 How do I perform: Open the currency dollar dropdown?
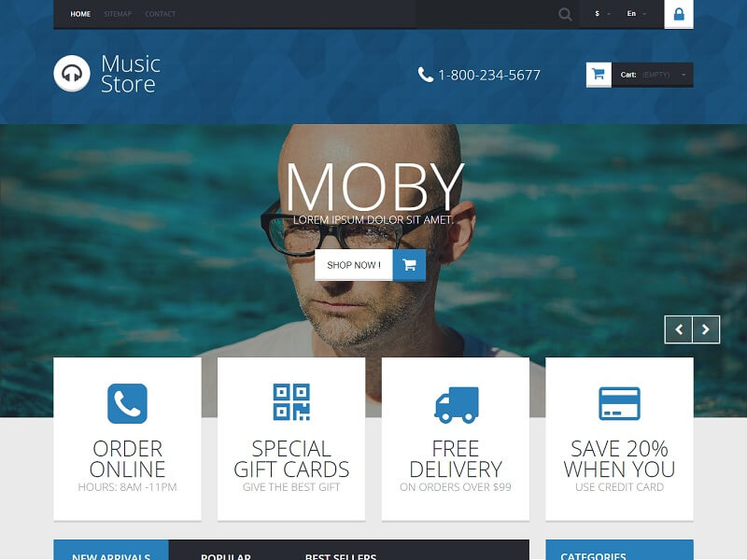(x=602, y=14)
